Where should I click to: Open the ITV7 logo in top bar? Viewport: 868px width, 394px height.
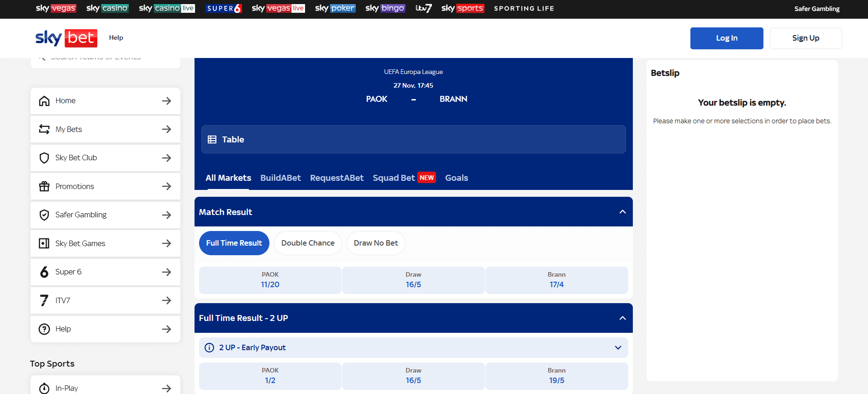pos(423,8)
